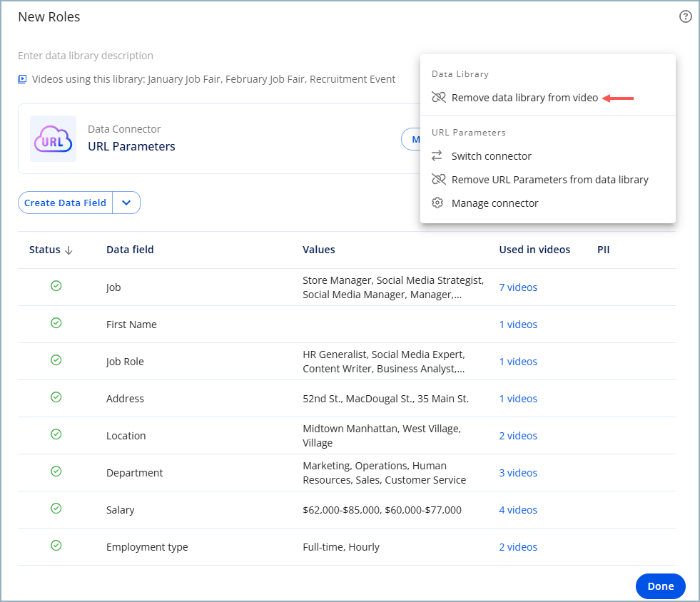Click the Manage connector gear icon
700x602 pixels.
437,203
